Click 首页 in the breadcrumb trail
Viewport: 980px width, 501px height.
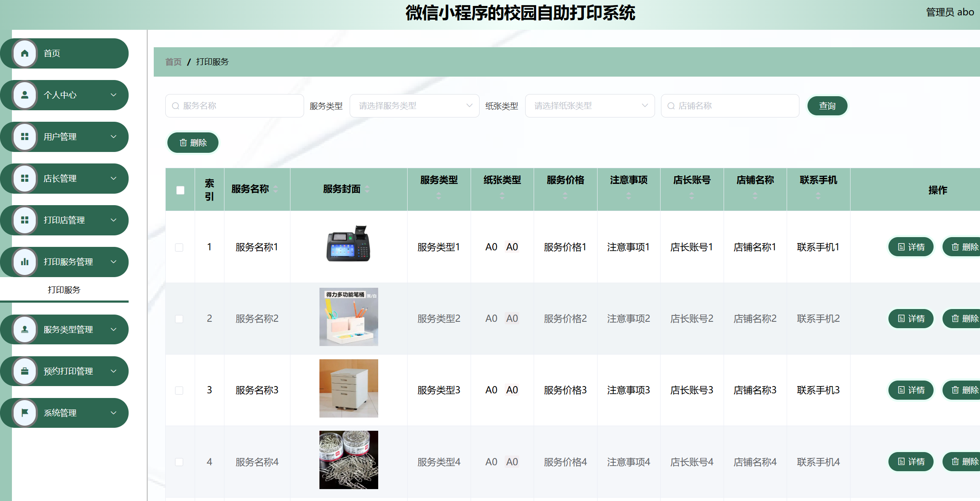pyautogui.click(x=173, y=62)
